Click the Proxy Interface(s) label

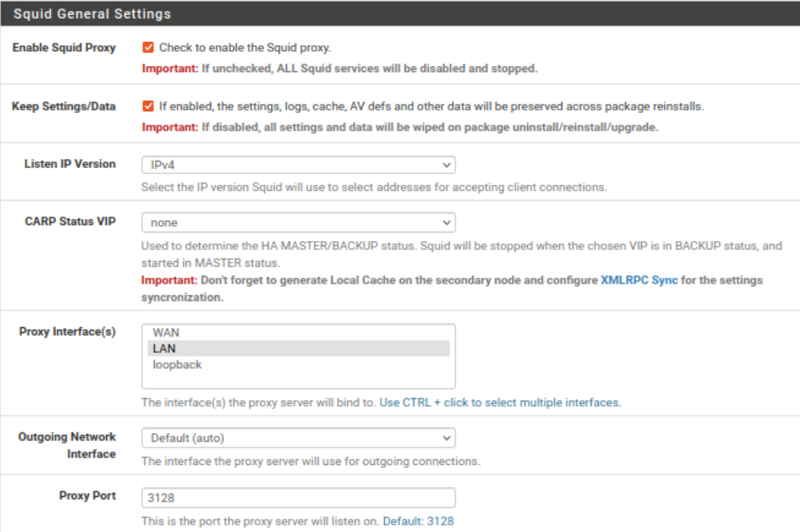pos(67,331)
